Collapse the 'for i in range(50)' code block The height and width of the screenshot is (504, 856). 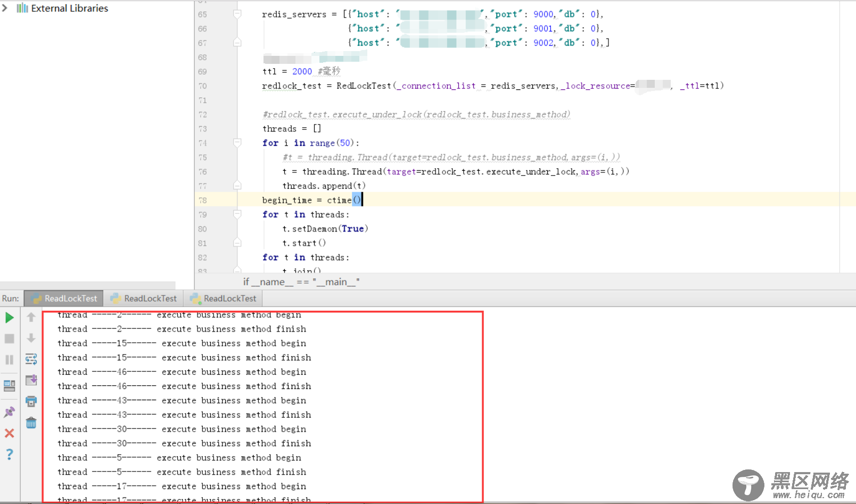237,143
